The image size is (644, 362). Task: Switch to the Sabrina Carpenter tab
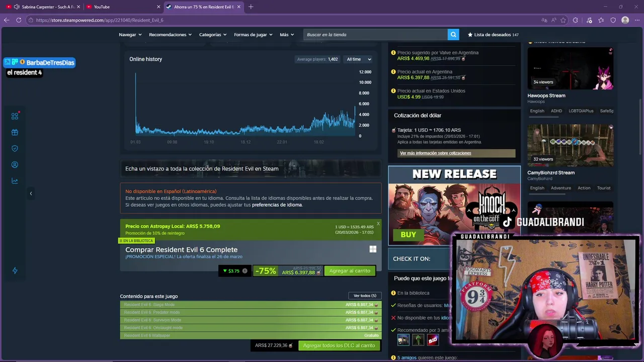tap(43, 7)
